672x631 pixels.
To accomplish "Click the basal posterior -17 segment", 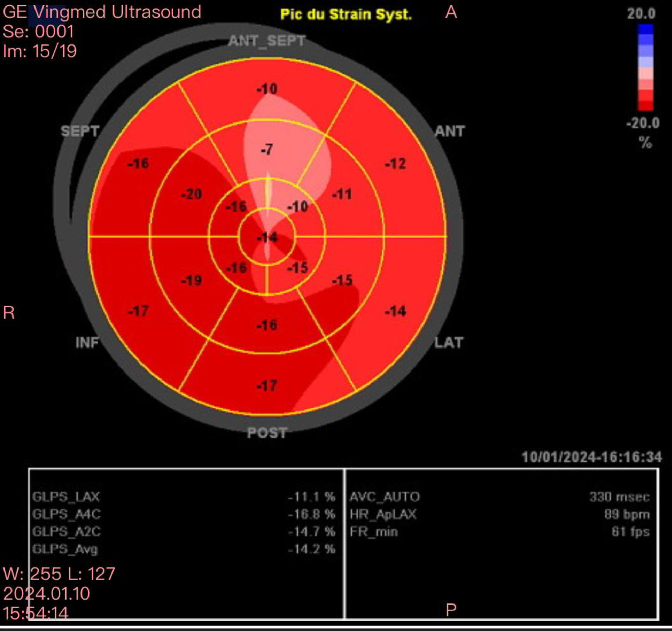I will (267, 386).
